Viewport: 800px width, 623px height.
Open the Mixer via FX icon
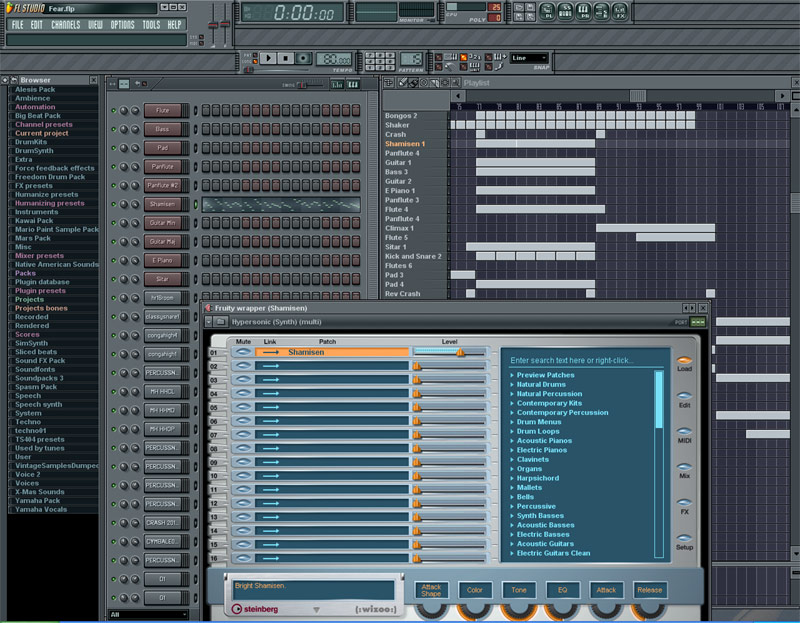(x=619, y=11)
